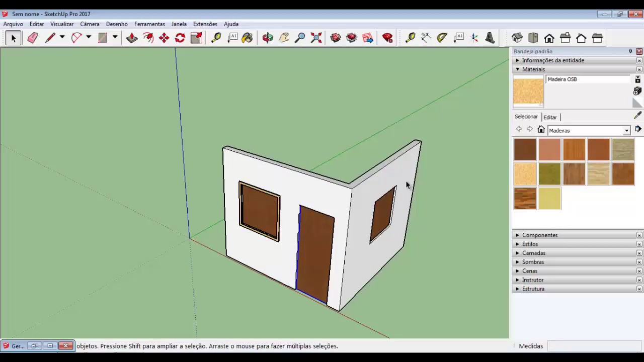This screenshot has height=362, width=644.
Task: Open the Extension Warehouse
Action: (352, 38)
